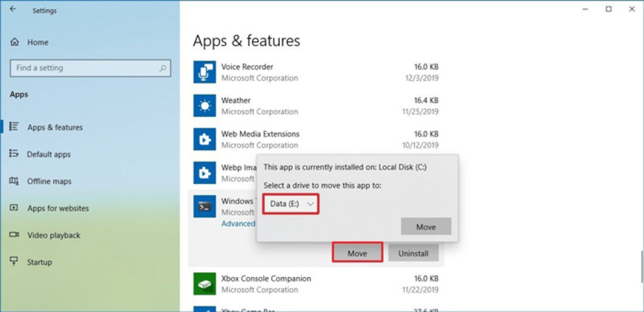Click Move button in the popup

pyautogui.click(x=426, y=227)
